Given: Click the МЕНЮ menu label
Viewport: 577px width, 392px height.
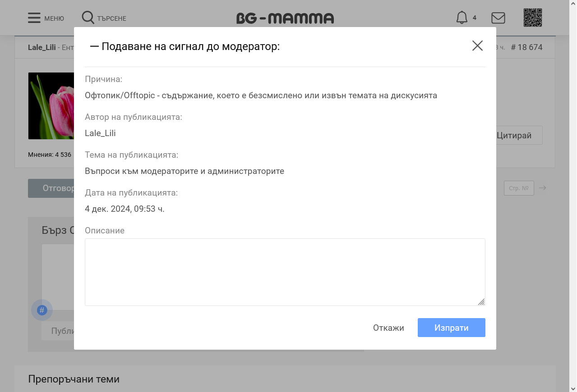Looking at the screenshot, I should tap(54, 18).
